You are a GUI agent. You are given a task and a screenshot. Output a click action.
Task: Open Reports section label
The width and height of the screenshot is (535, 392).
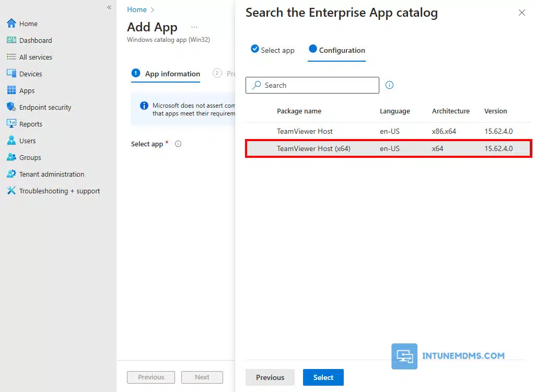pos(31,124)
